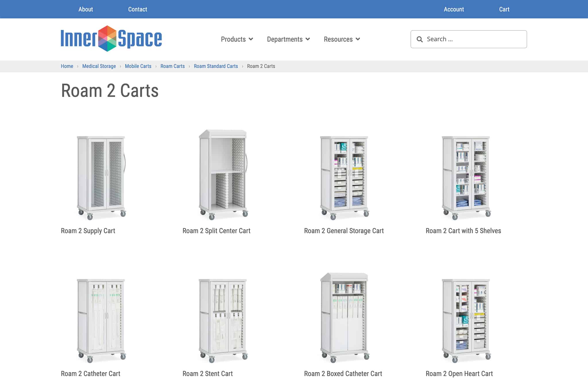The height and width of the screenshot is (392, 588).
Task: Click Roam 2 Open Heart Cart title
Action: pos(459,374)
